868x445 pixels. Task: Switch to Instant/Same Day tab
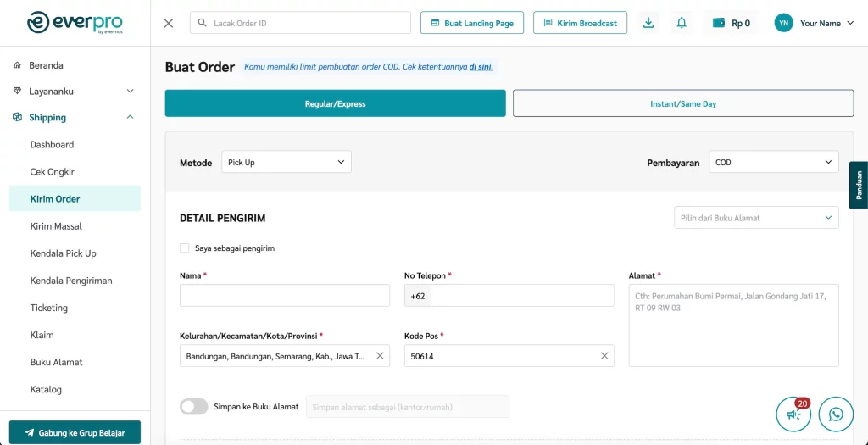click(x=682, y=103)
